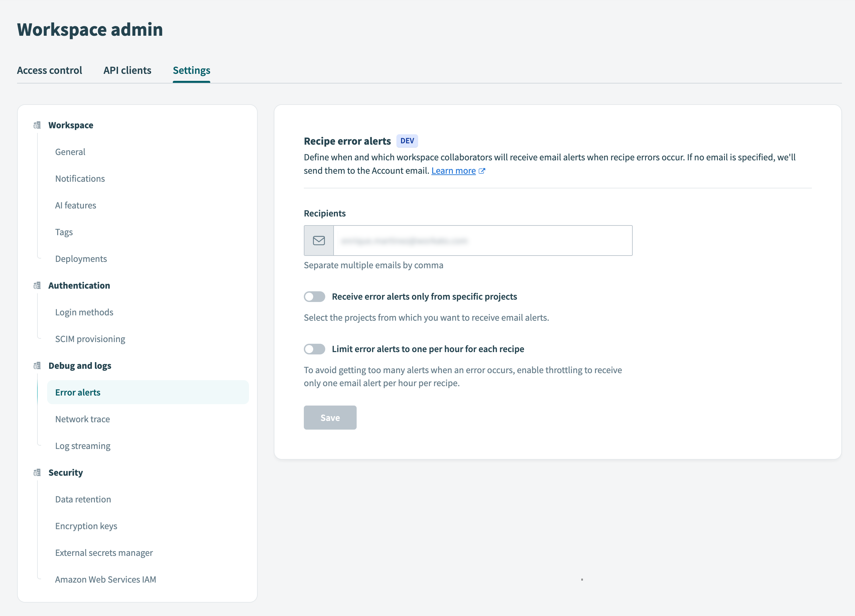Click the Workspace section icon
This screenshot has height=616, width=855.
click(37, 125)
